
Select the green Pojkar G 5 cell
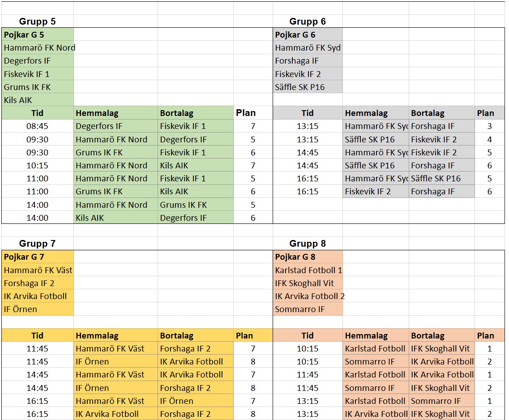tap(37, 34)
